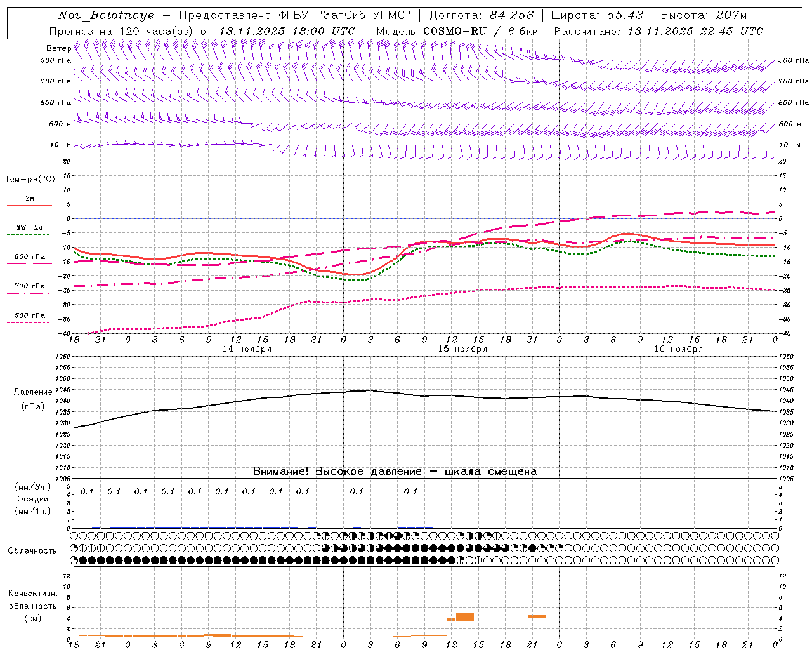Click the '(км)' unit under convective cloudiness

point(33,618)
